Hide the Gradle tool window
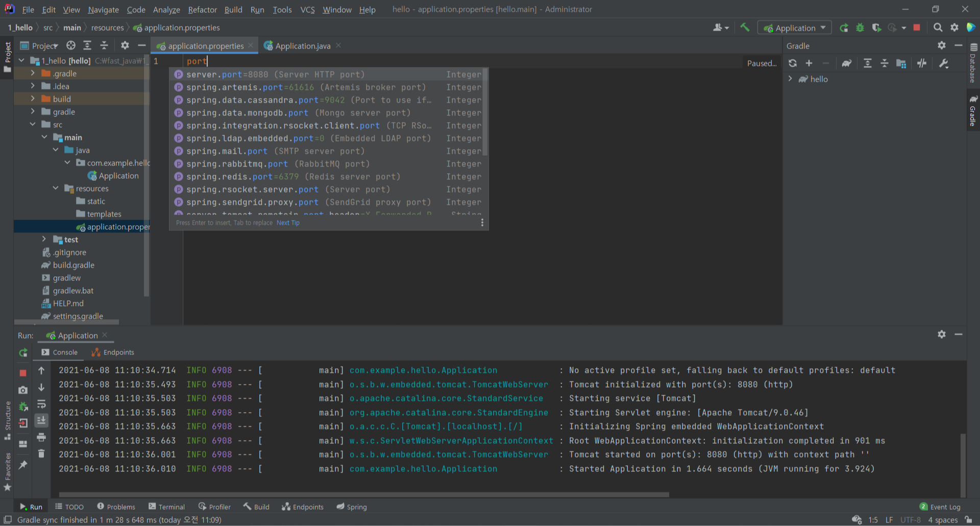The image size is (980, 526). (959, 45)
